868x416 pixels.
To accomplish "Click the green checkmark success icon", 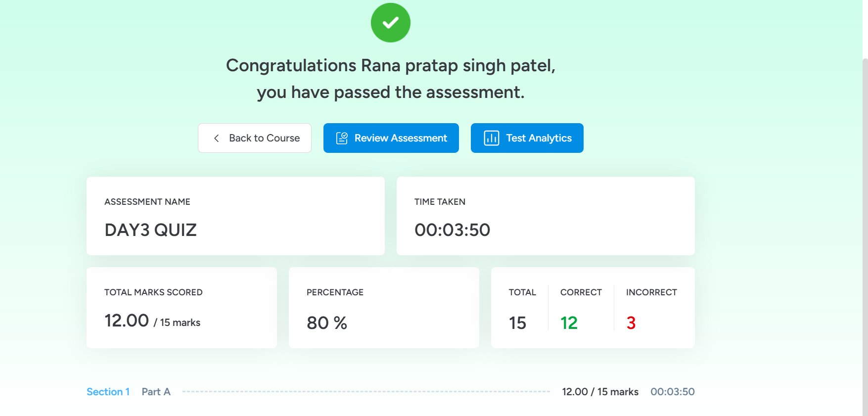I will [390, 23].
